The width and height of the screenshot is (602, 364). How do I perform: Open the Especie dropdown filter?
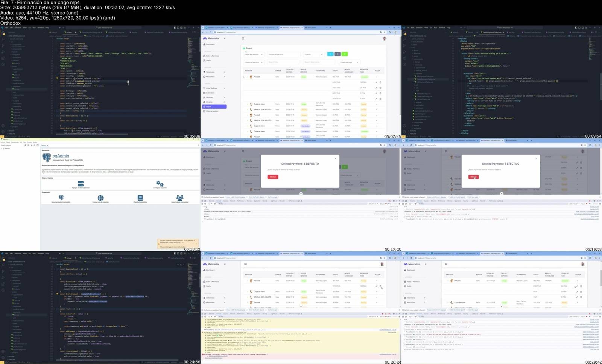[x=313, y=55]
